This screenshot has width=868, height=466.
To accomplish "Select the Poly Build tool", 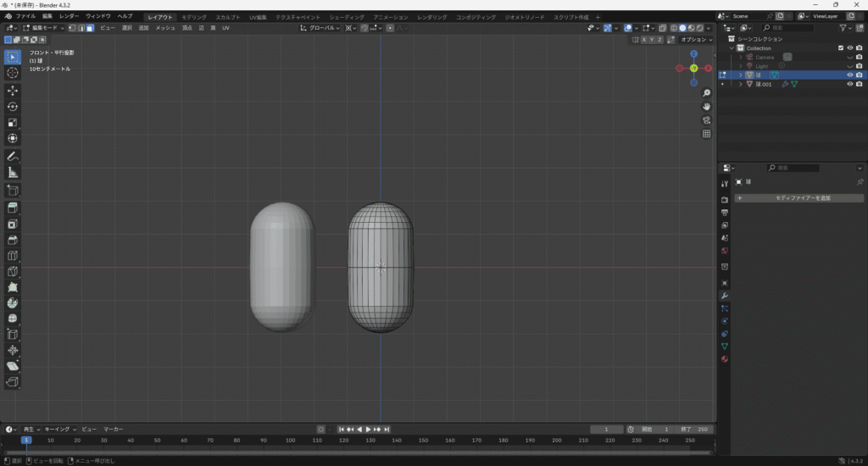I will pyautogui.click(x=12, y=286).
